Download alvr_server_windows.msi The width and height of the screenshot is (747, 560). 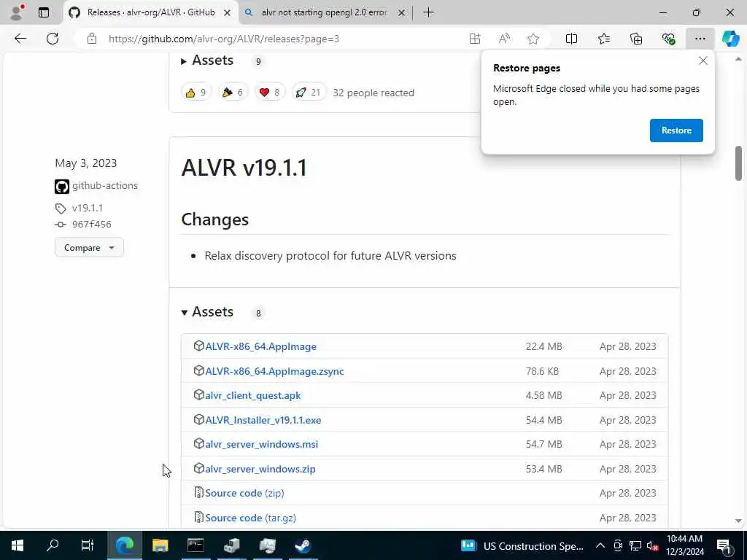[262, 444]
